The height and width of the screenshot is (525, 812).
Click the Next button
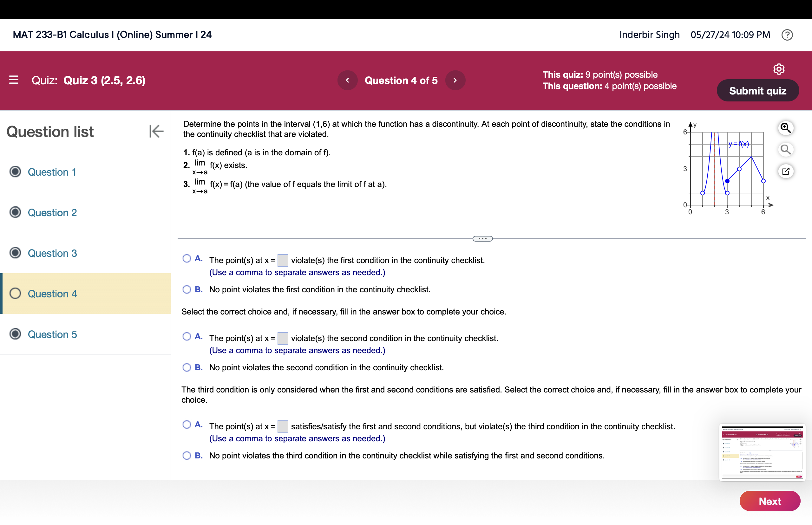coord(770,501)
